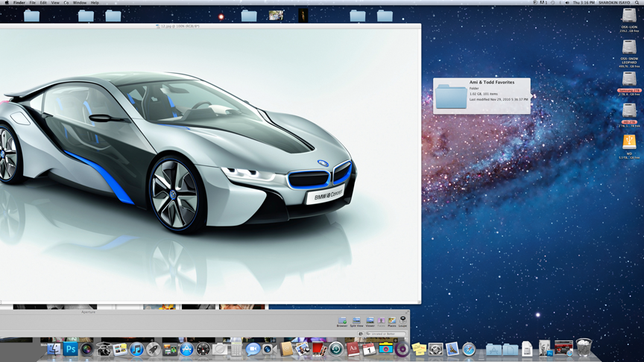Image resolution: width=644 pixels, height=362 pixels.
Task: Open the File menu
Action: tap(33, 2)
